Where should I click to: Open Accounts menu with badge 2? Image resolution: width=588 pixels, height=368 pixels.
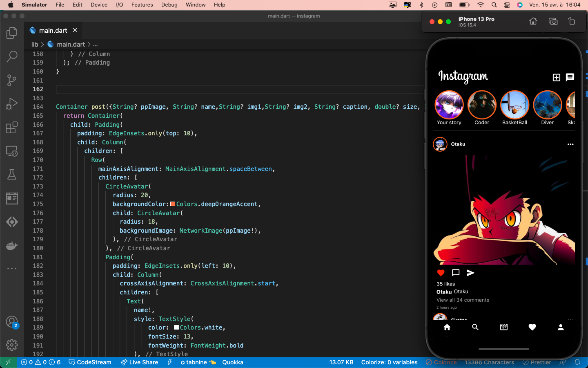(12, 322)
